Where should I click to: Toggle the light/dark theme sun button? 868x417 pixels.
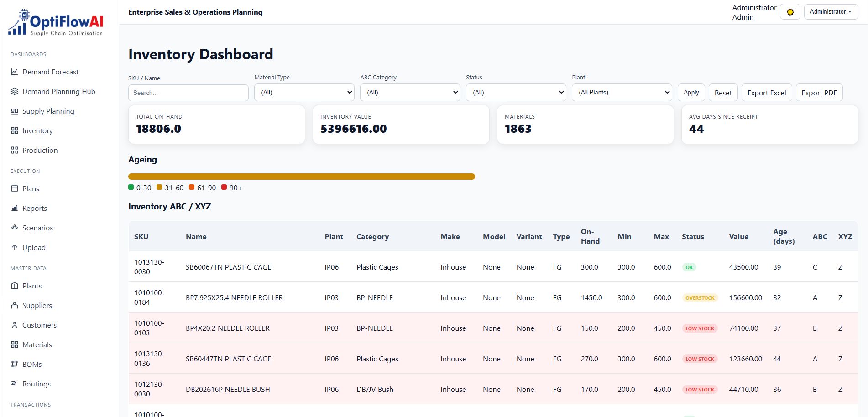point(790,12)
